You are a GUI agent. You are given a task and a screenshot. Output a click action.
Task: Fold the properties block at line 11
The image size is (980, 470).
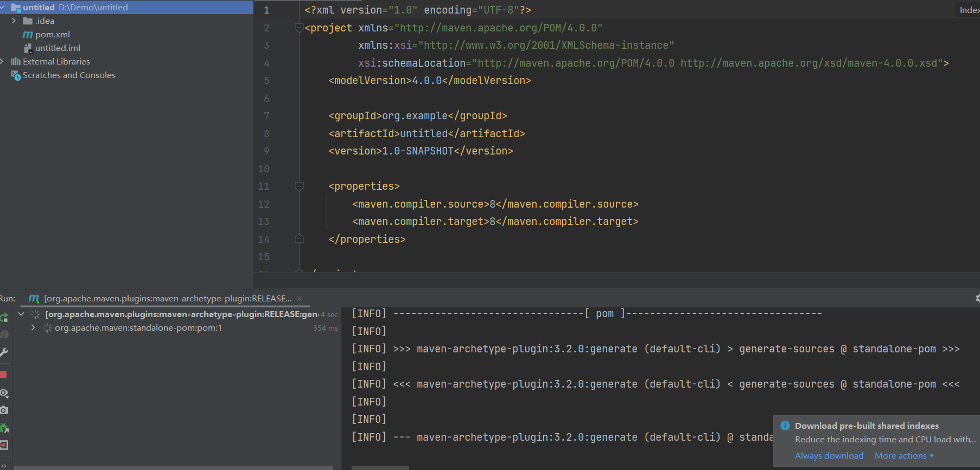[x=299, y=186]
